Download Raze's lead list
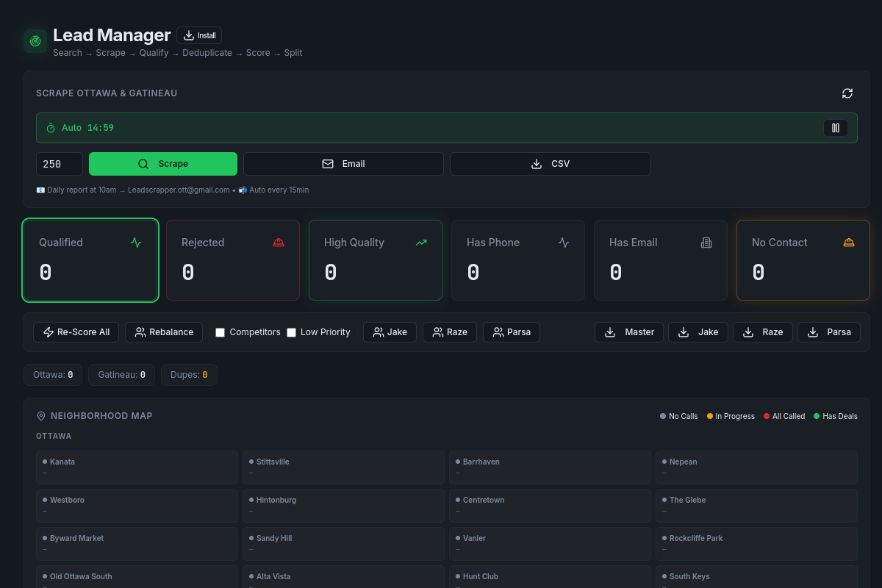 click(763, 332)
